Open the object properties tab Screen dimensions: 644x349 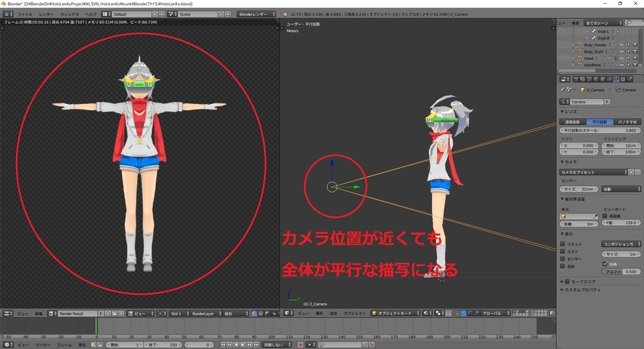tap(603, 79)
